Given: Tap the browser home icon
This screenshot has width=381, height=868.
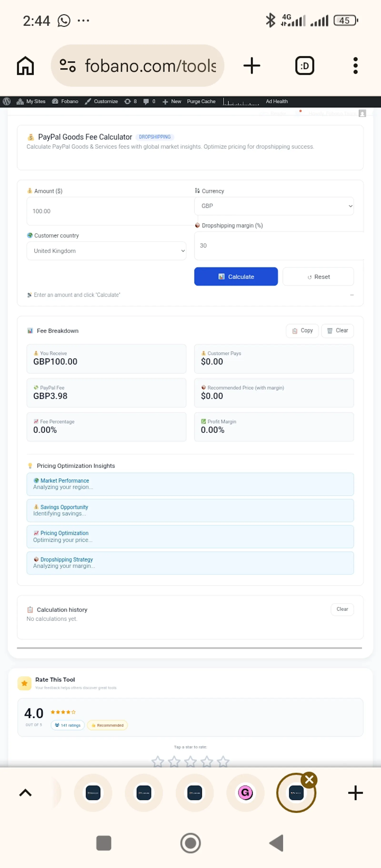Looking at the screenshot, I should (25, 66).
